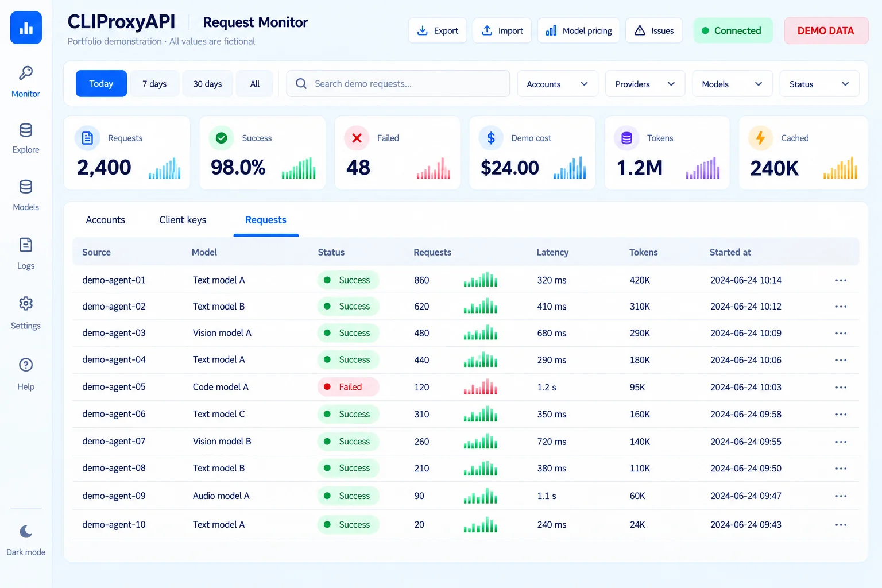Select the Today time range
882x588 pixels.
[x=101, y=84]
